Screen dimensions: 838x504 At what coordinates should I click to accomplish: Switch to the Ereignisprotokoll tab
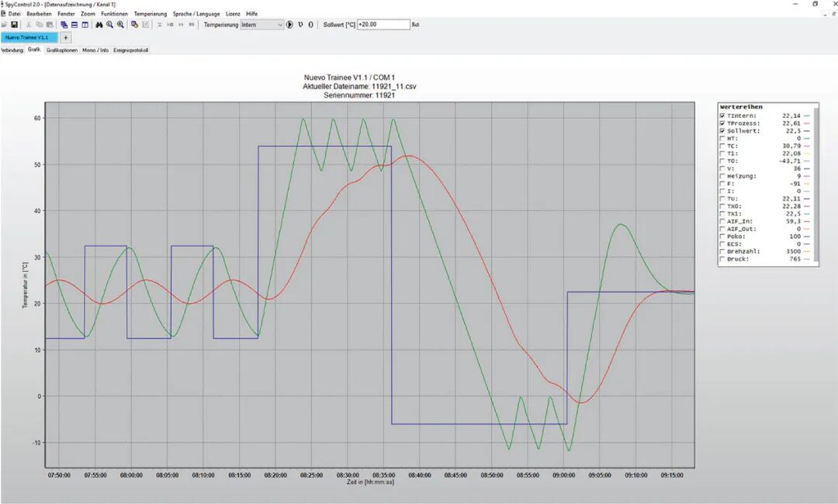131,50
